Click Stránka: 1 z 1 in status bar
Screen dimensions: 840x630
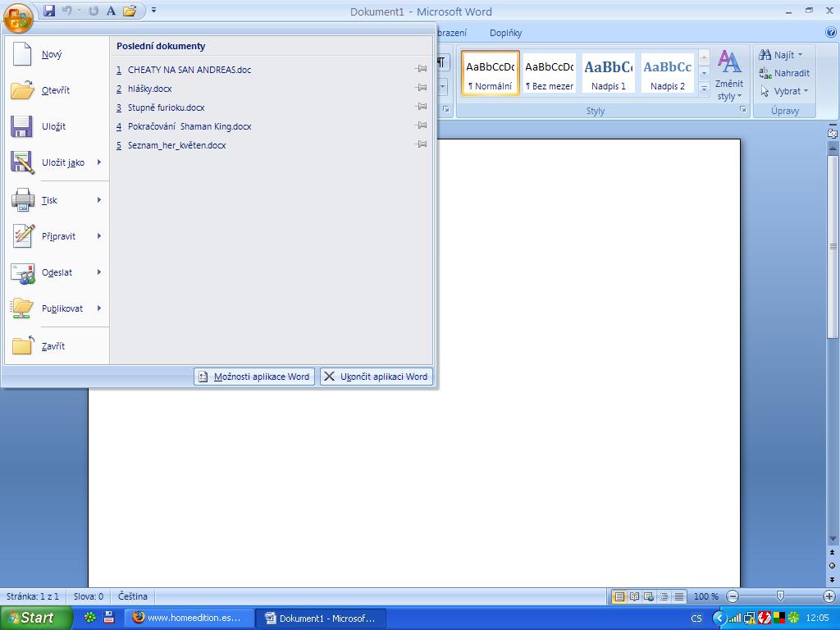pos(33,596)
